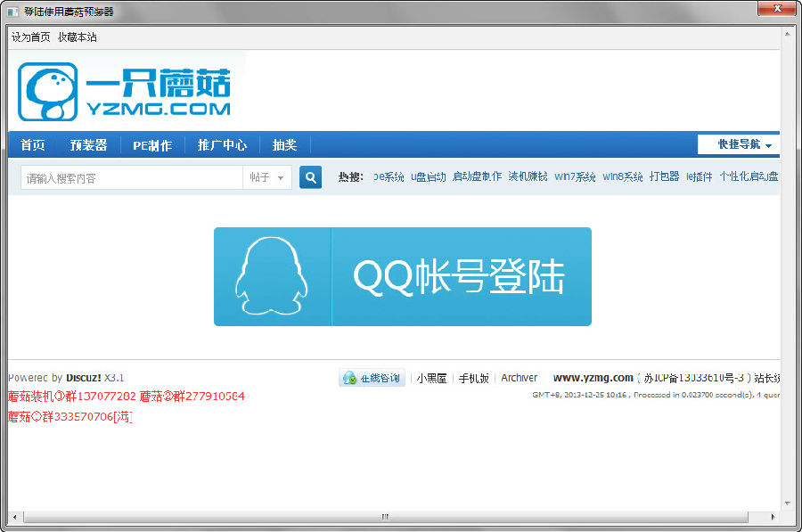Click the horizontal scrollbar left arrow
This screenshot has height=532, width=802.
pyautogui.click(x=15, y=517)
